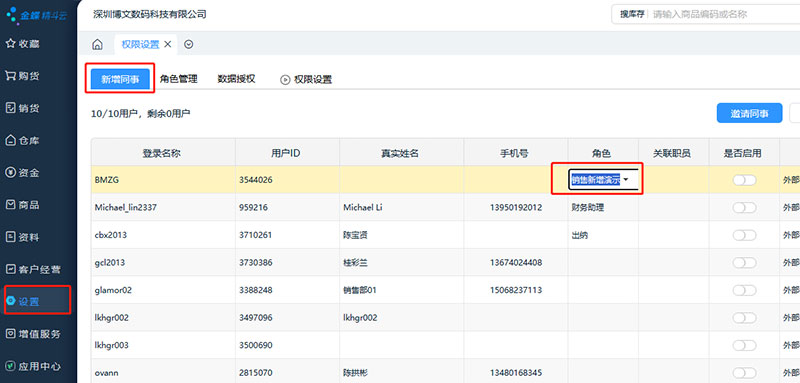The image size is (800, 383).
Task: Select the glamor02 login name cell
Action: 163,290
